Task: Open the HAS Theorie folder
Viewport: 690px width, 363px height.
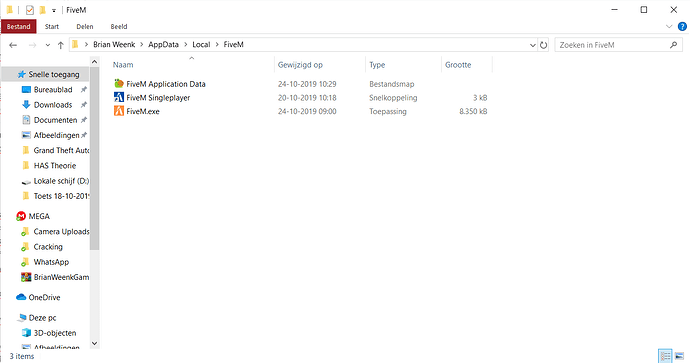Action: pyautogui.click(x=55, y=166)
